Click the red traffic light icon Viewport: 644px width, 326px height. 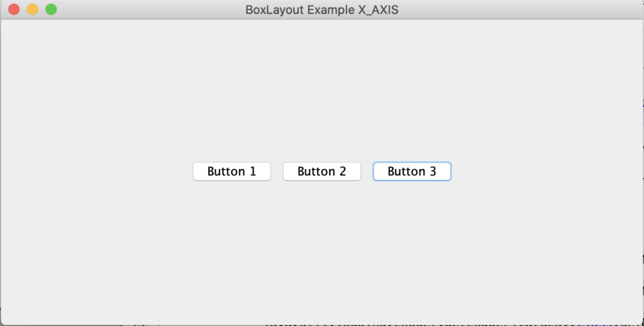pos(14,9)
